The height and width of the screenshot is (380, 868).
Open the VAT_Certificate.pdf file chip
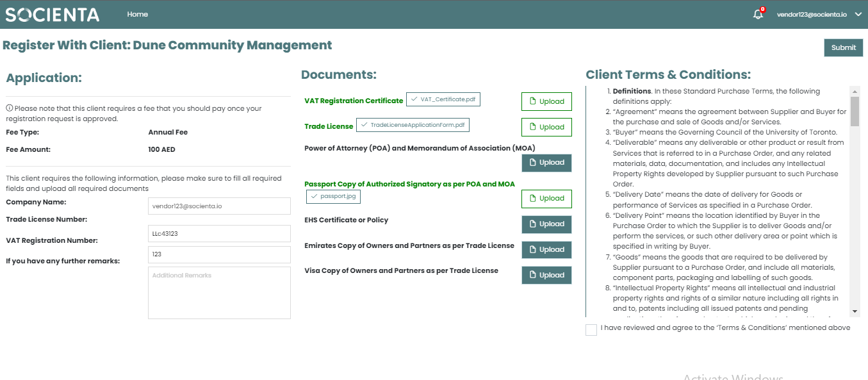pos(443,99)
